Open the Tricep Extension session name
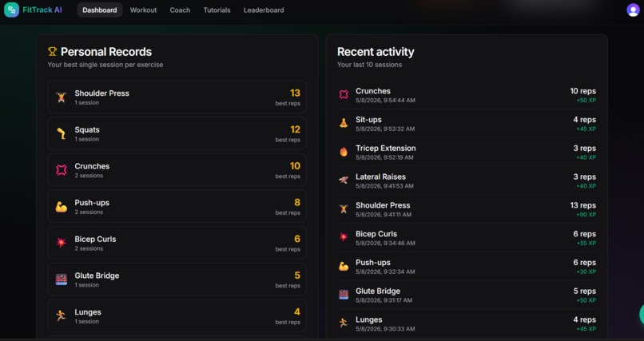Screen dimensions: 644x341 point(386,148)
